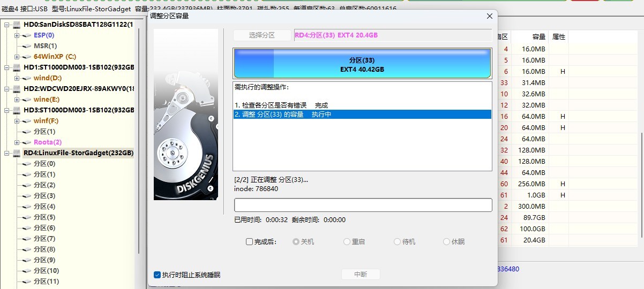
Task: Click the 31.4MB capacity cell
Action: 530,82
